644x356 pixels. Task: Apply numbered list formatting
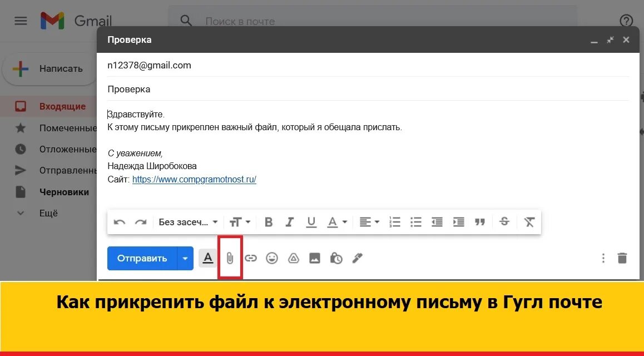[395, 222]
